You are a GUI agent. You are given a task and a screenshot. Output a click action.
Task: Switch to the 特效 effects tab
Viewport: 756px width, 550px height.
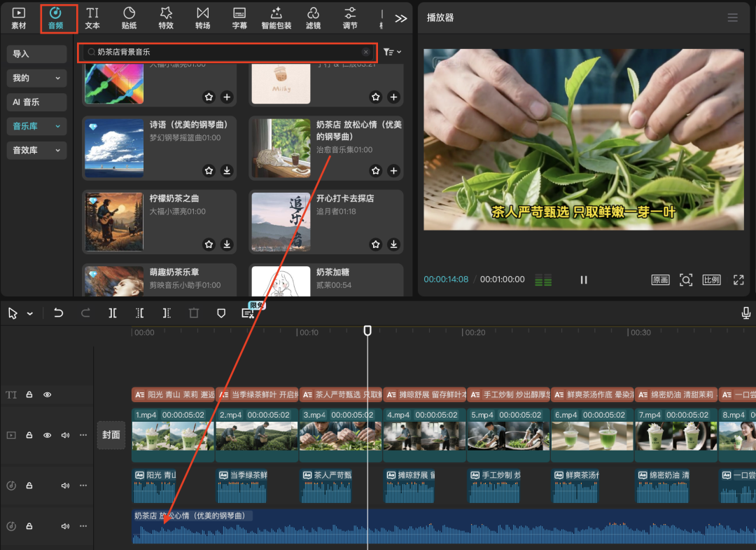(166, 18)
